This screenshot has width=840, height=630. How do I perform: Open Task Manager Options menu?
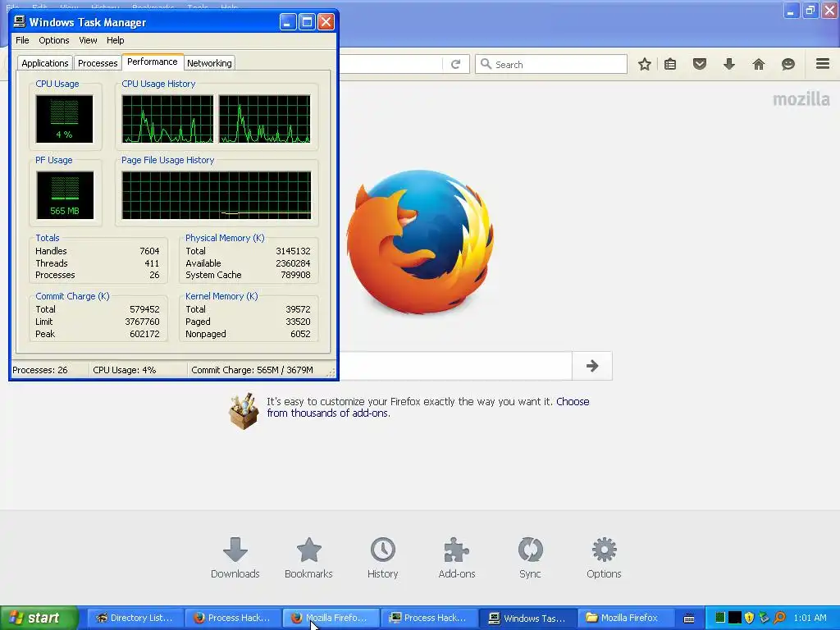click(x=54, y=40)
